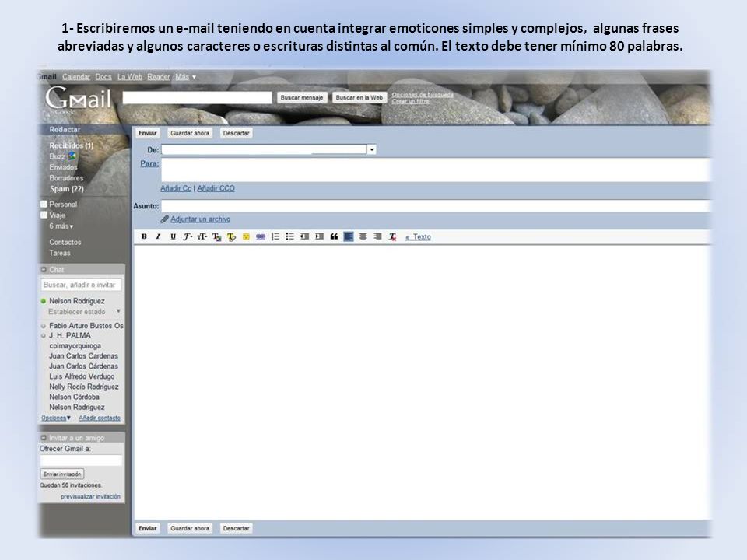Open the text highlight color picker
This screenshot has width=747, height=560.
pos(232,236)
